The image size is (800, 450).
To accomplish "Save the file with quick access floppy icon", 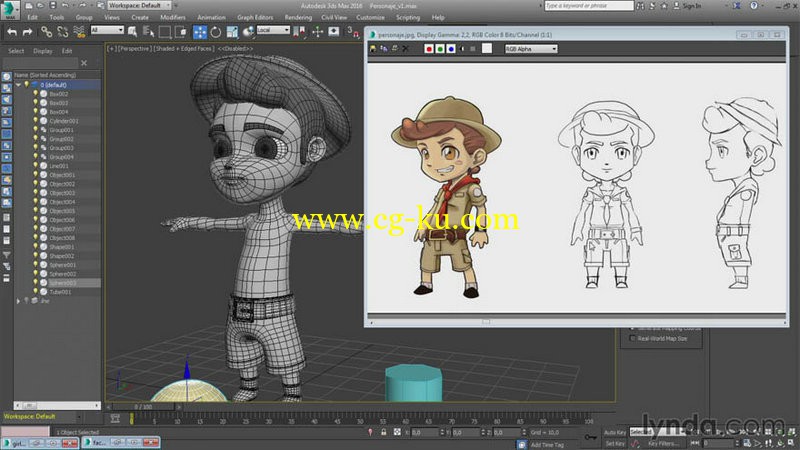I will click(53, 5).
